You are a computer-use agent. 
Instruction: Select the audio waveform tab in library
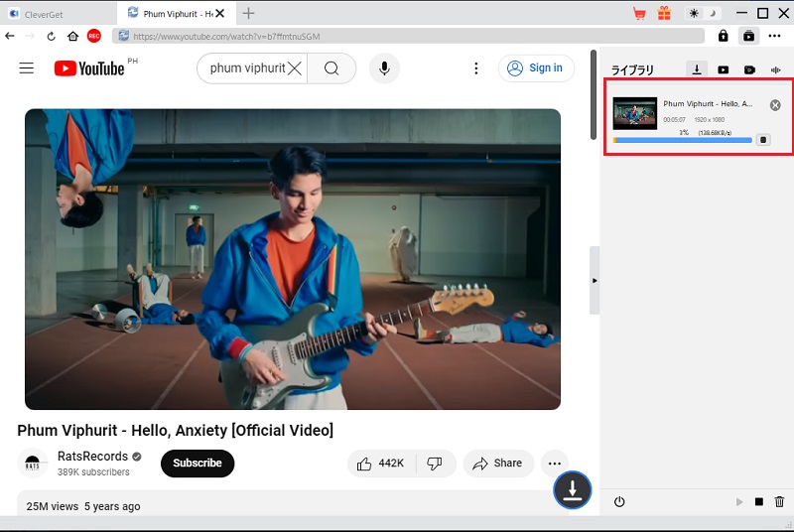click(x=775, y=69)
